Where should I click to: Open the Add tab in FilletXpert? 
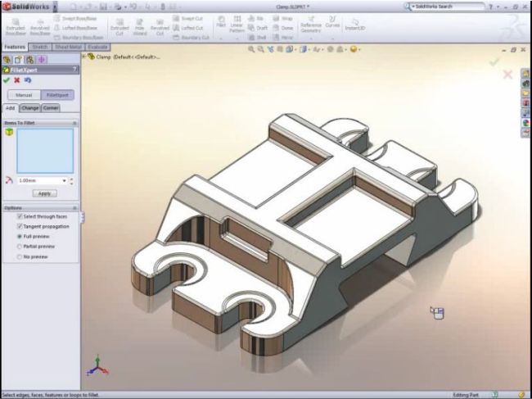[11, 108]
